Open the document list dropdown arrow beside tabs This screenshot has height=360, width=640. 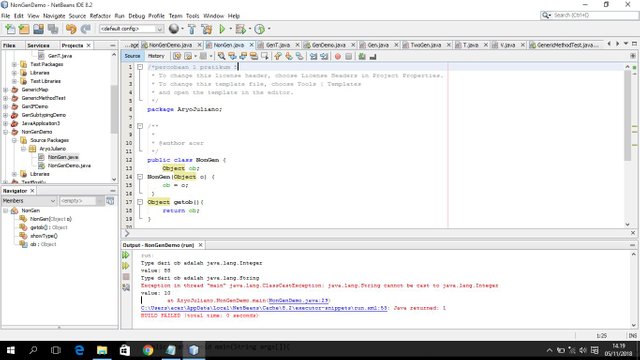[x=626, y=44]
